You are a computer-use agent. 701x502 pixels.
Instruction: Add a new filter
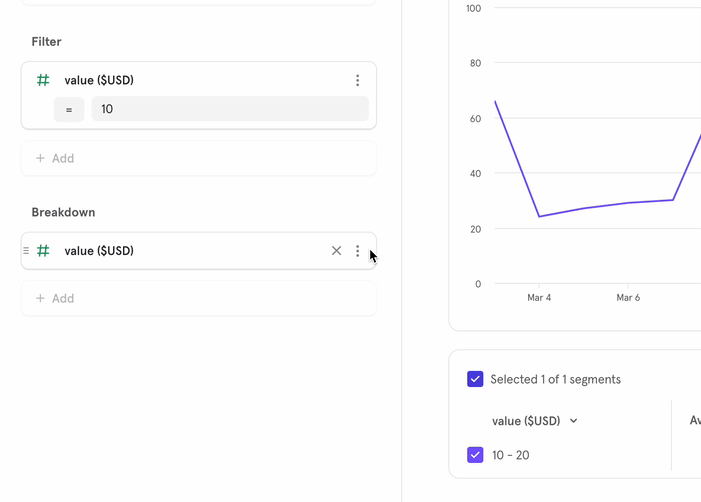pos(55,158)
